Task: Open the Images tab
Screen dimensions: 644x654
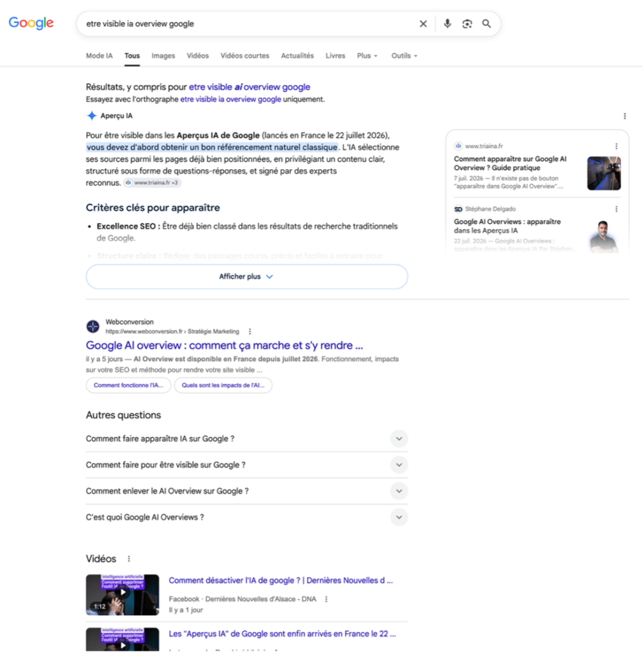Action: click(163, 56)
